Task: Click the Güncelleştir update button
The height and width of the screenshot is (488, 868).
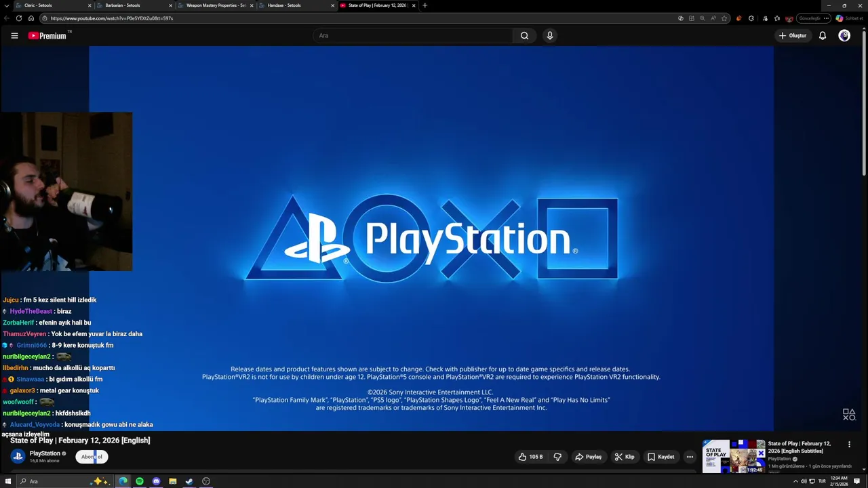Action: click(814, 18)
